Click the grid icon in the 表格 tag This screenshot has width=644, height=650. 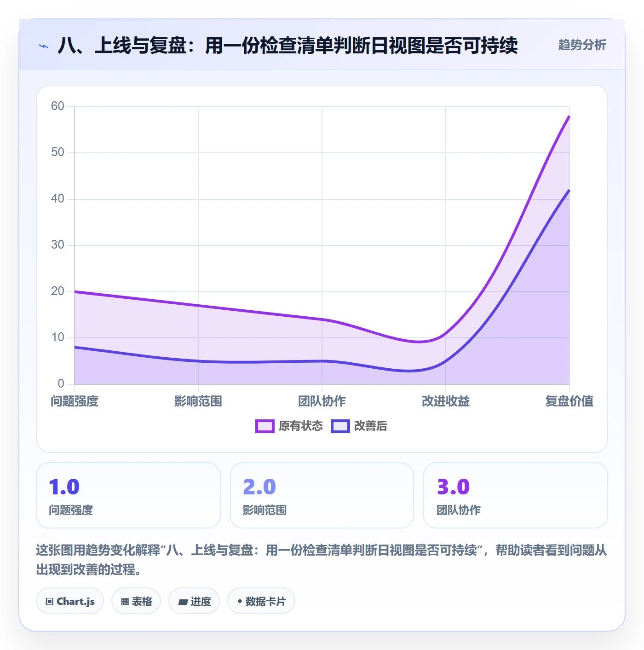[x=125, y=601]
